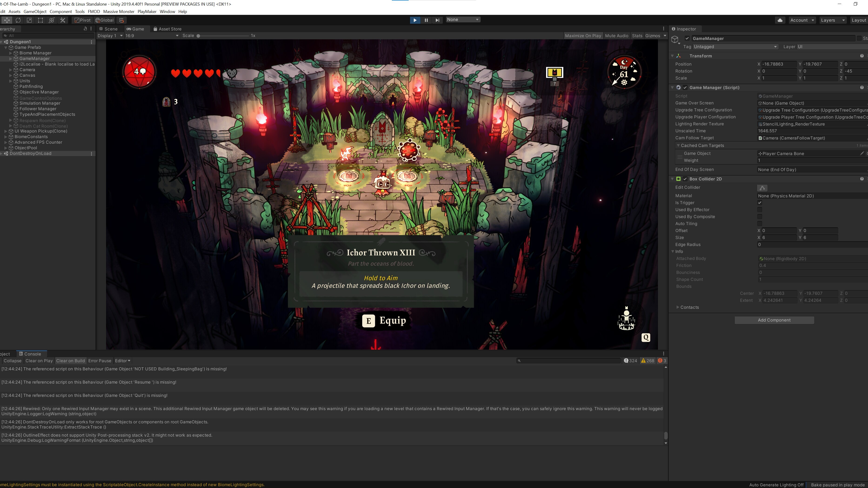Open Layers dropdown
This screenshot has width=868, height=488.
833,20
